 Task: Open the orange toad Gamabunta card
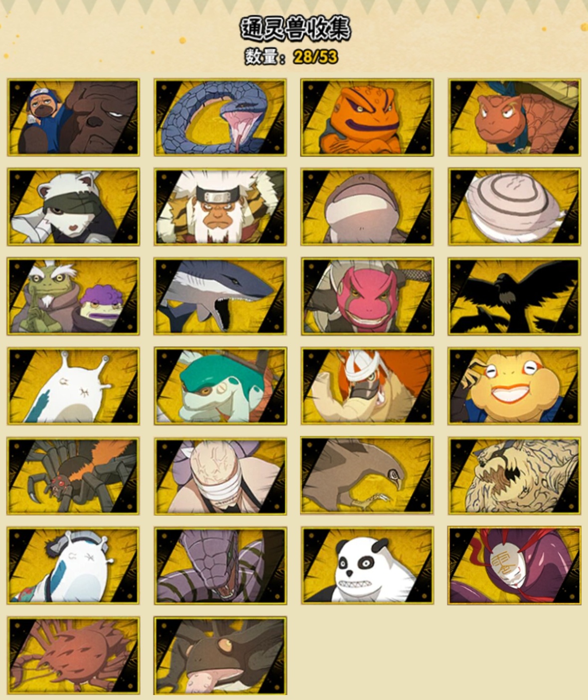[x=367, y=118]
